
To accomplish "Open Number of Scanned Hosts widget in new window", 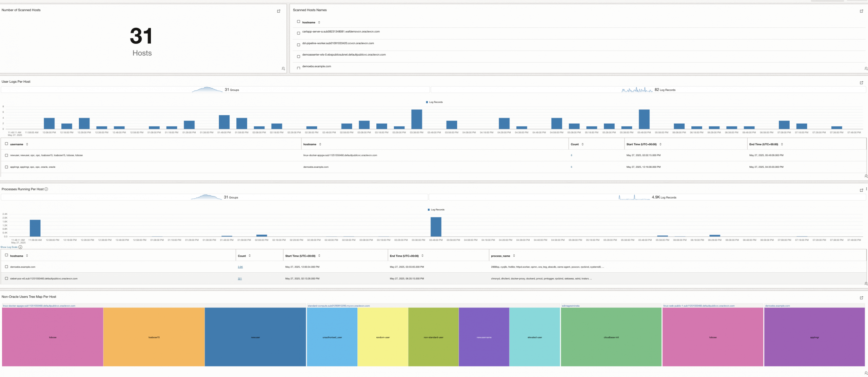I will tap(279, 11).
